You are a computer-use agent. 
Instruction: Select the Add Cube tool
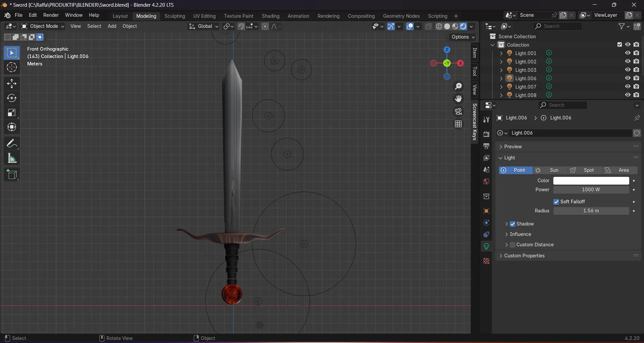[x=12, y=175]
